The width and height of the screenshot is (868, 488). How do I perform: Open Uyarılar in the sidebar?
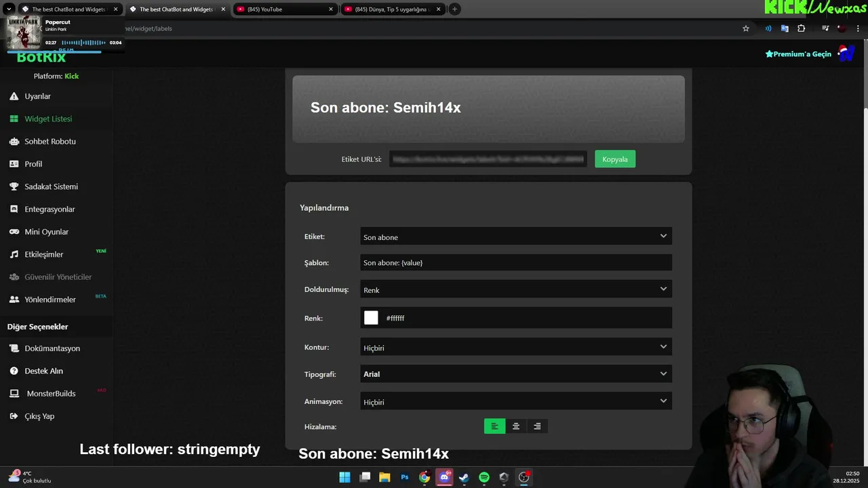(x=38, y=96)
